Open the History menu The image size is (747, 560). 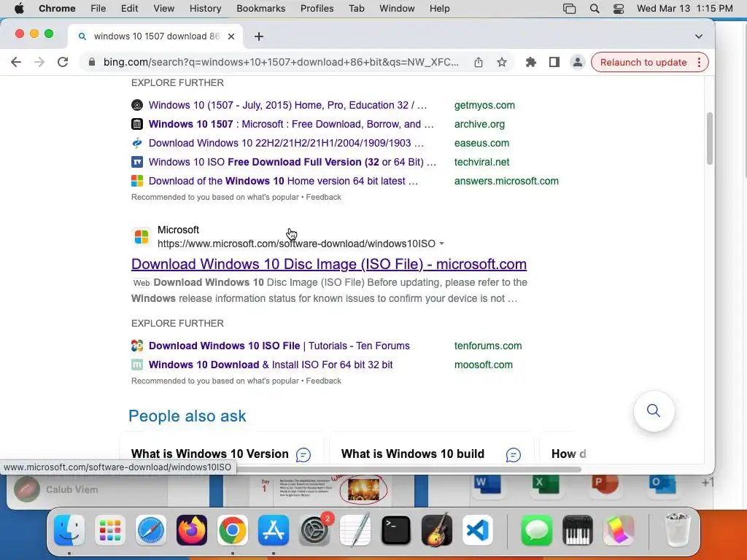[205, 8]
